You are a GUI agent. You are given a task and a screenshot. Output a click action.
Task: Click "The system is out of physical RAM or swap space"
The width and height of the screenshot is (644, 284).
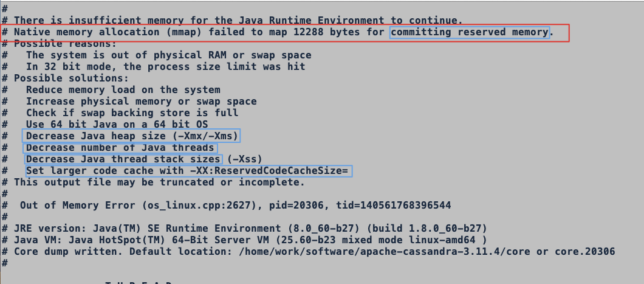point(169,55)
